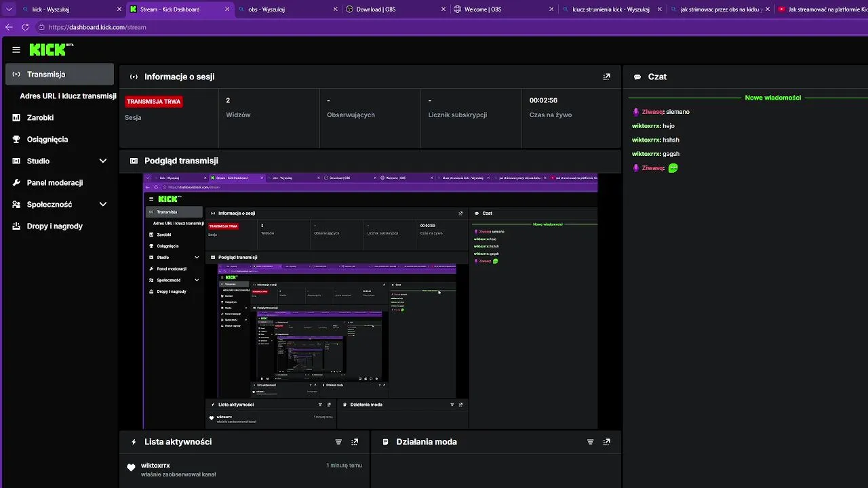This screenshot has height=488, width=868.
Task: Switch to 'Jak streamować na platformie Kick' tab
Action: pos(822,9)
